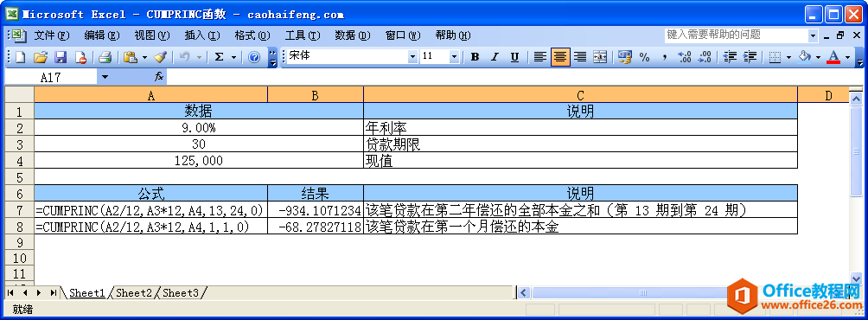Select cell with 9.00% value
The width and height of the screenshot is (868, 320).
[199, 129]
